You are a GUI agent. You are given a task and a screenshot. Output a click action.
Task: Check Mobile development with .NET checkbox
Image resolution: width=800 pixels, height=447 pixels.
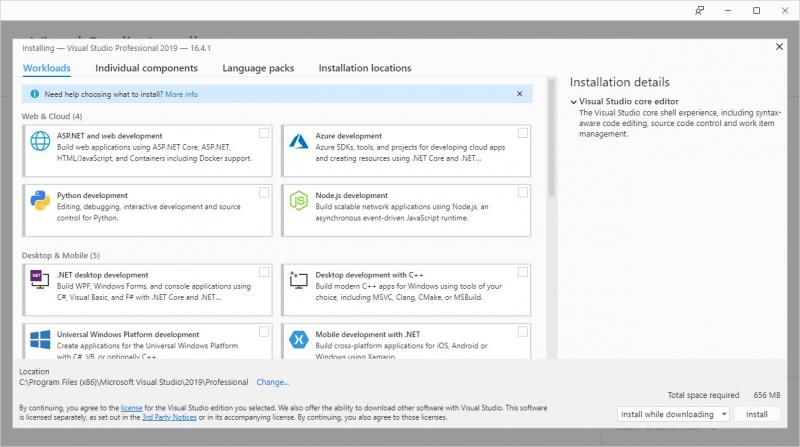522,332
